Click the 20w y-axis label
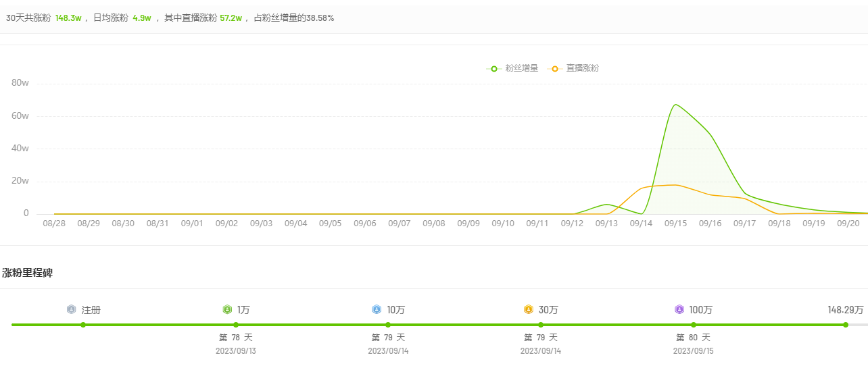 [20, 180]
